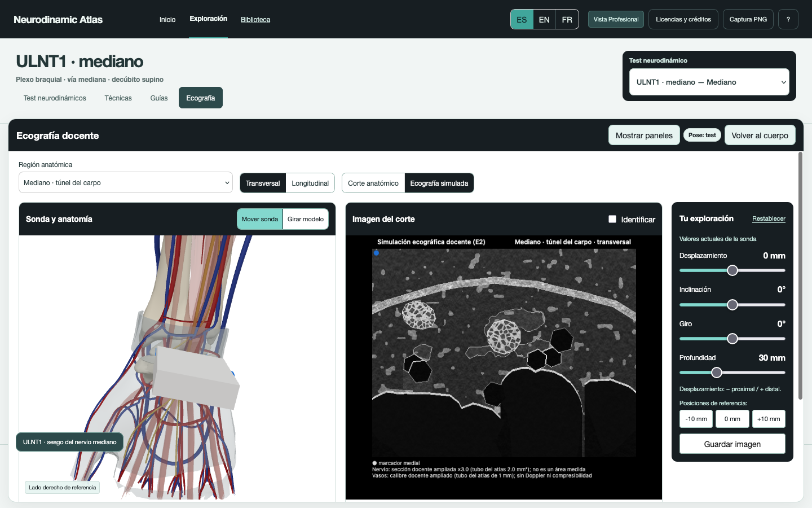Image resolution: width=812 pixels, height=508 pixels.
Task: Select the Test neurodinámicos tab
Action: coord(55,98)
